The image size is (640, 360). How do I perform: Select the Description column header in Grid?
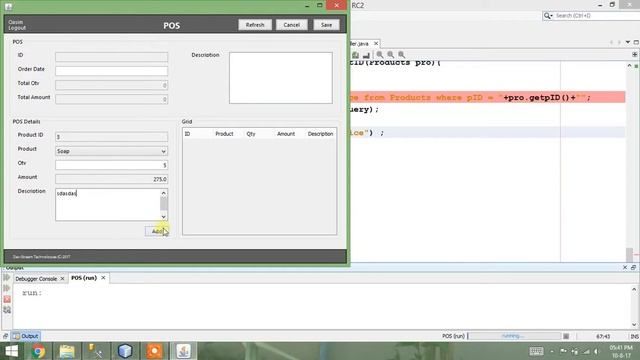(x=320, y=134)
